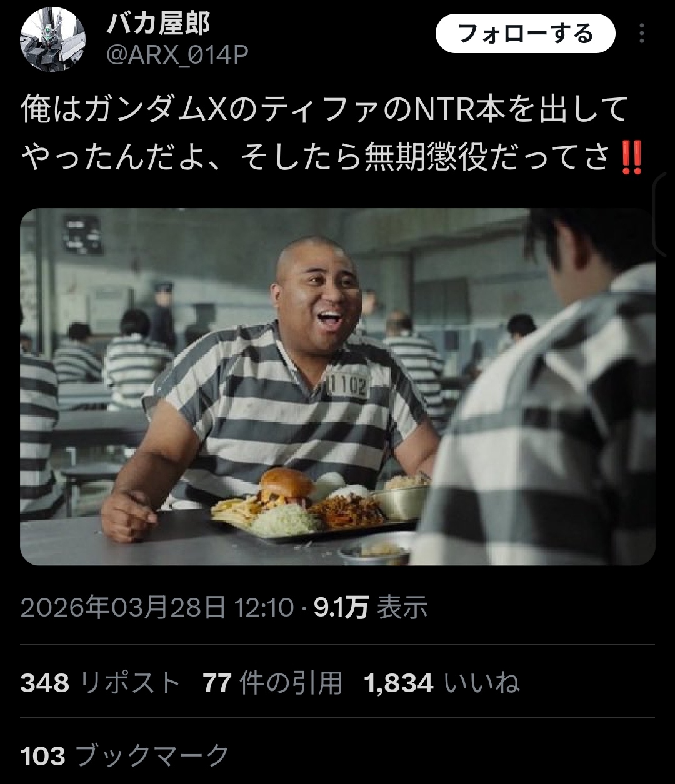The image size is (675, 784).
Task: Show the 1,834 いいね likes list
Action: (441, 683)
